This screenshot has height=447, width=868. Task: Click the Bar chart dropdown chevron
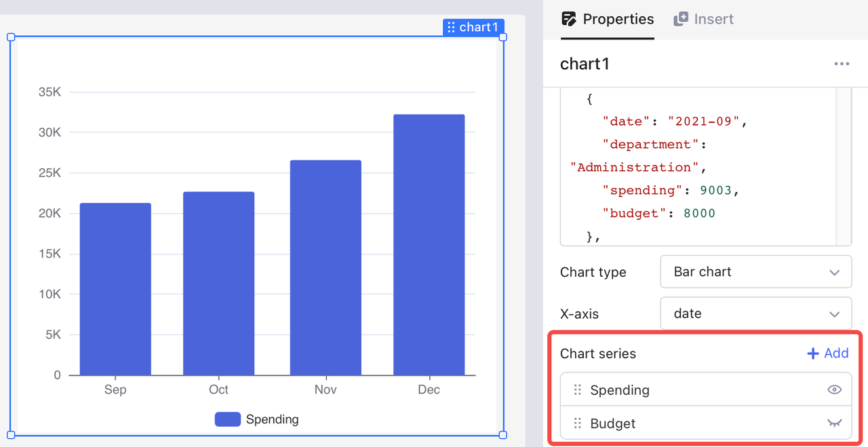835,273
